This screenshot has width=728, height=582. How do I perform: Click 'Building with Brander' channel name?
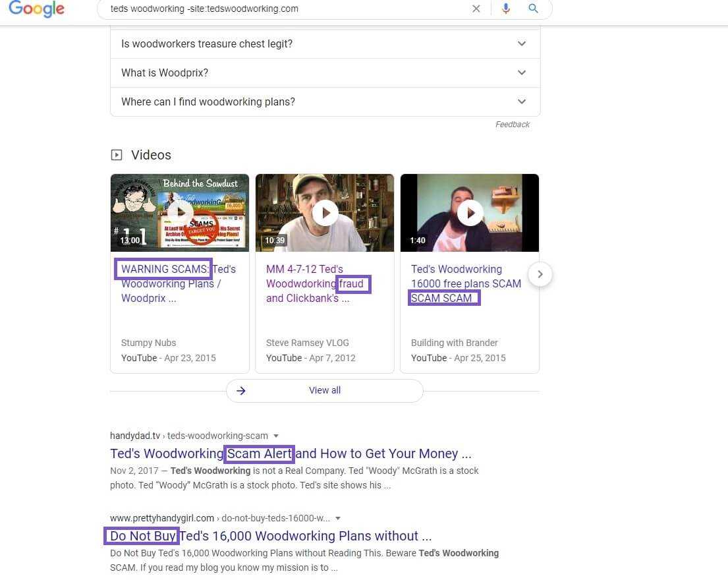click(x=454, y=343)
